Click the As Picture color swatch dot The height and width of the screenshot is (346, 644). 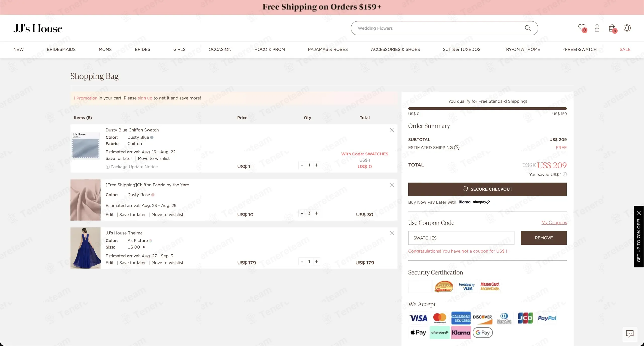coord(150,241)
